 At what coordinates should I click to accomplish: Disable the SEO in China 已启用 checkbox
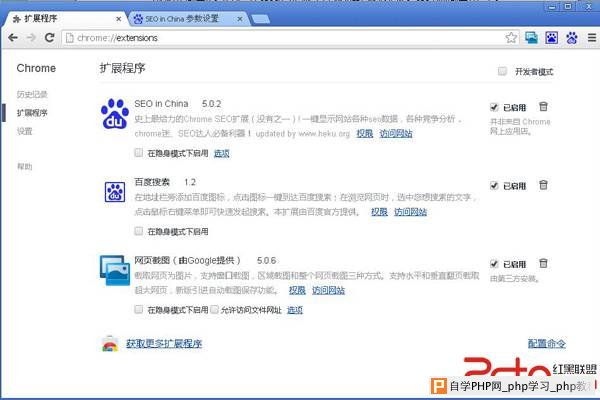tap(494, 107)
